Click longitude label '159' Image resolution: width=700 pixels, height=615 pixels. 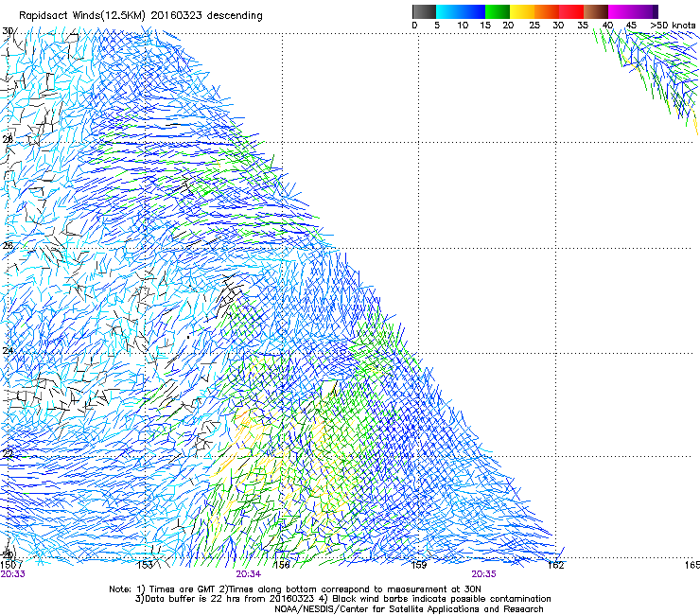[x=419, y=565]
